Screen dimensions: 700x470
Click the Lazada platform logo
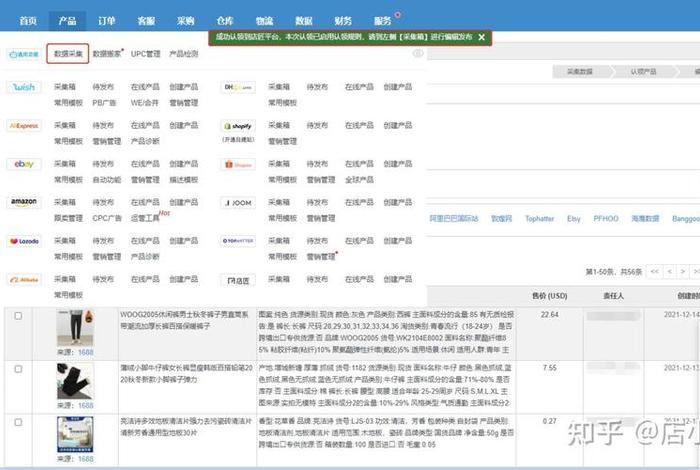click(x=24, y=241)
